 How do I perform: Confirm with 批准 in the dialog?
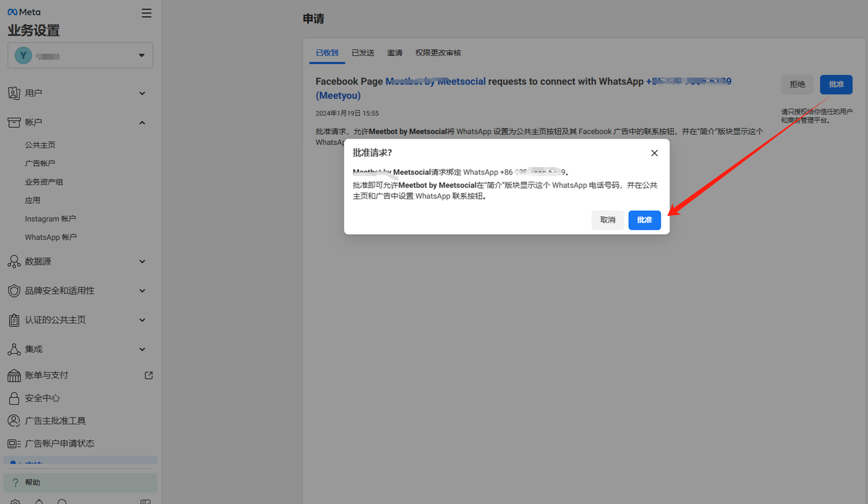[644, 220]
